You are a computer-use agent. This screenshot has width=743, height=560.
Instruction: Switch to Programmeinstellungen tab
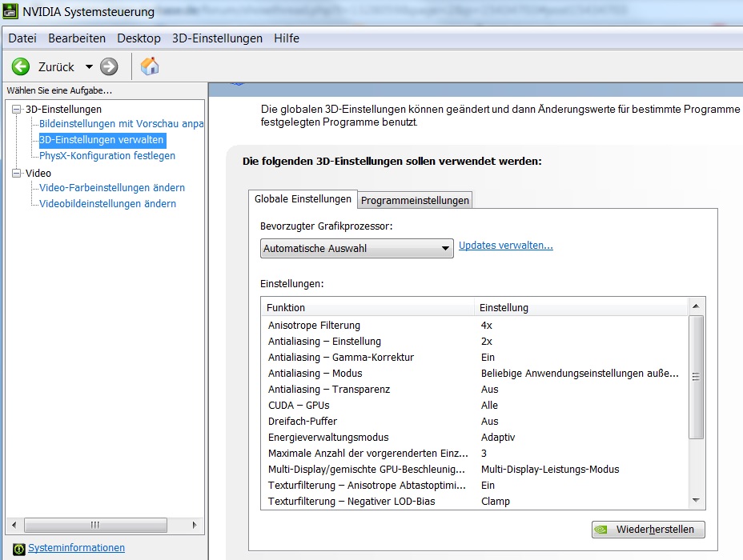[415, 200]
